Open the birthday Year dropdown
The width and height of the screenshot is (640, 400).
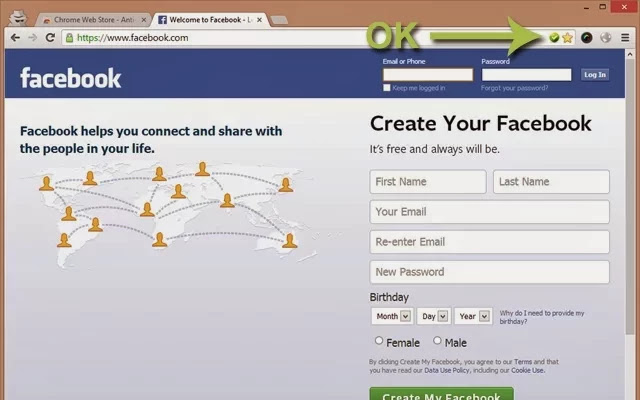click(x=473, y=316)
